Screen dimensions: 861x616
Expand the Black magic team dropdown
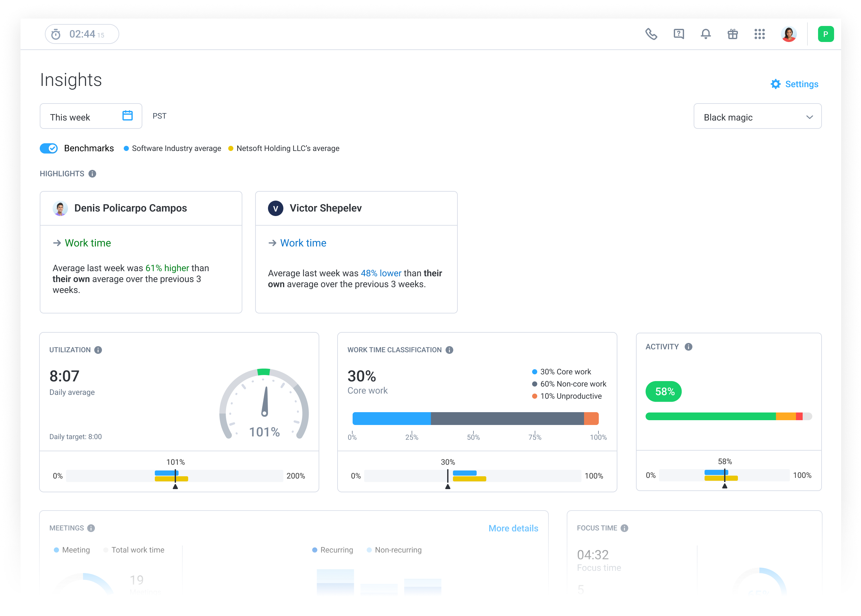pyautogui.click(x=757, y=117)
